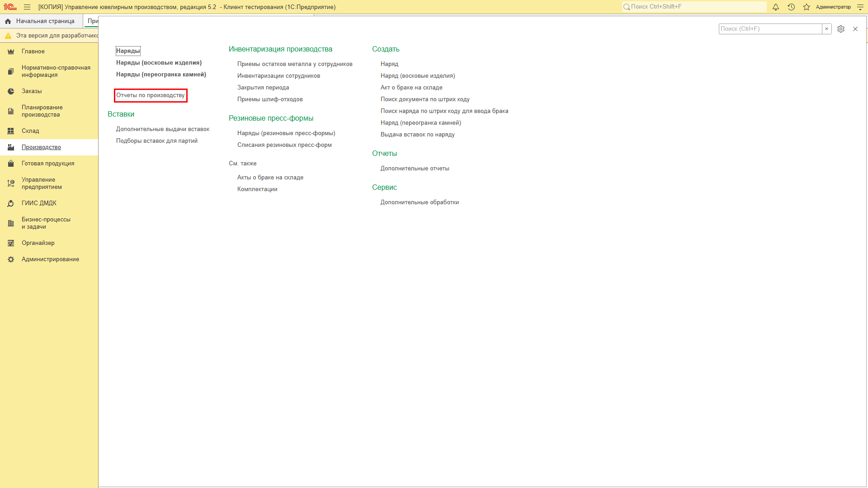This screenshot has height=488, width=868.
Task: Click the Склад grid icon
Action: tap(11, 131)
